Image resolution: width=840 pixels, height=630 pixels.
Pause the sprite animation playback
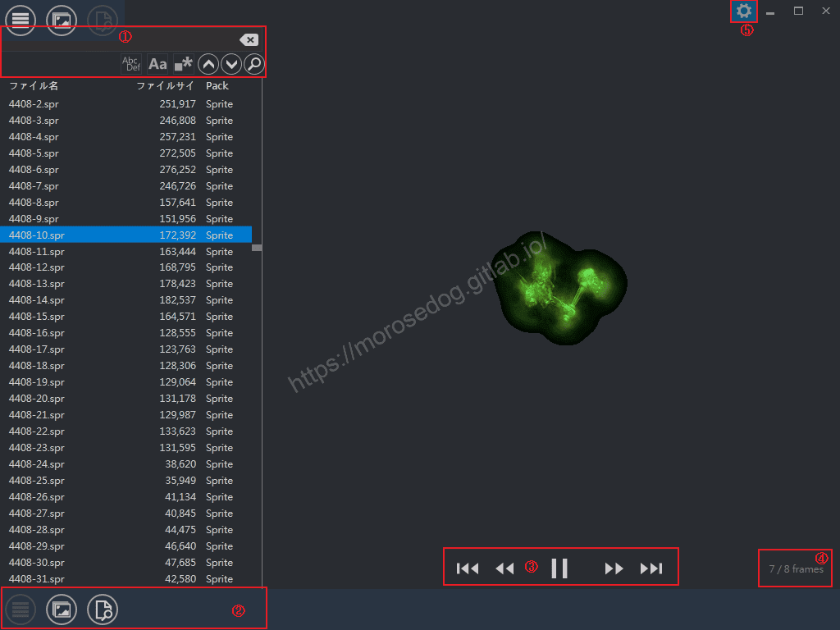click(559, 568)
